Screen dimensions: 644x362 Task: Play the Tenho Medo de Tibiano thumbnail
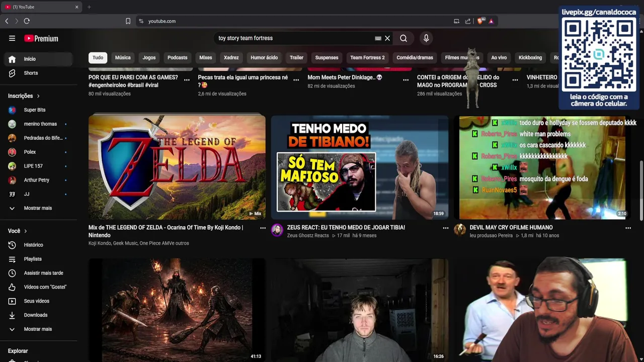pos(360,167)
